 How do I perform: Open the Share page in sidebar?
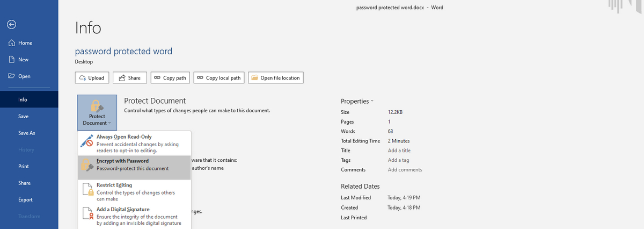pyautogui.click(x=29, y=183)
